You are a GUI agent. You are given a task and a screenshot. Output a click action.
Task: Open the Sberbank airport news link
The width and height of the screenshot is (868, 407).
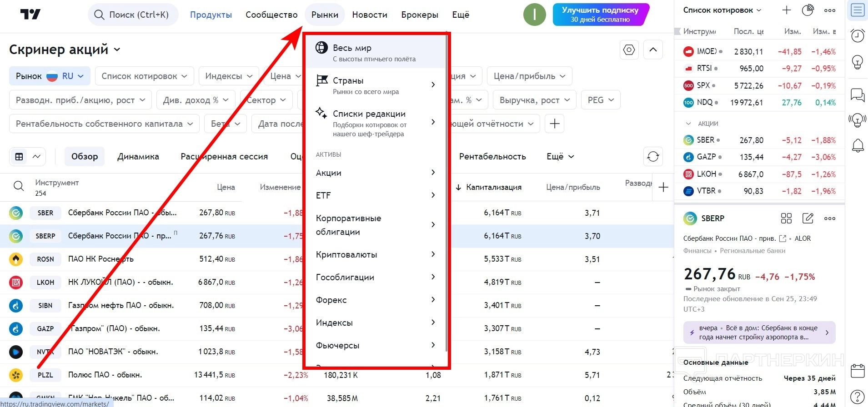coord(759,333)
